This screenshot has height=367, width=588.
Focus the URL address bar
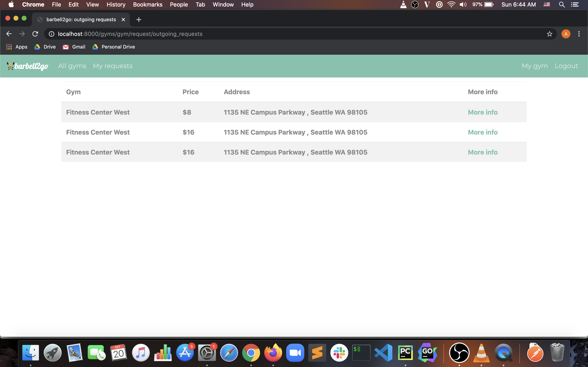pos(292,34)
